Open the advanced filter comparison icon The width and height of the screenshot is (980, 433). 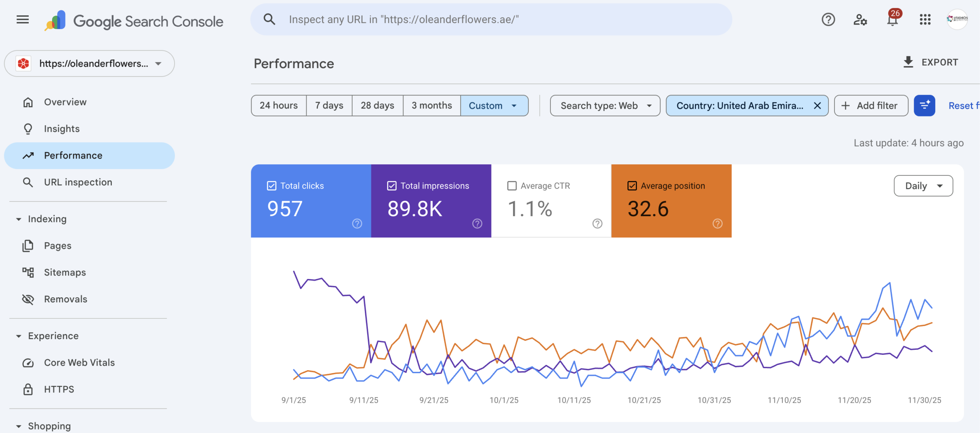coord(924,105)
